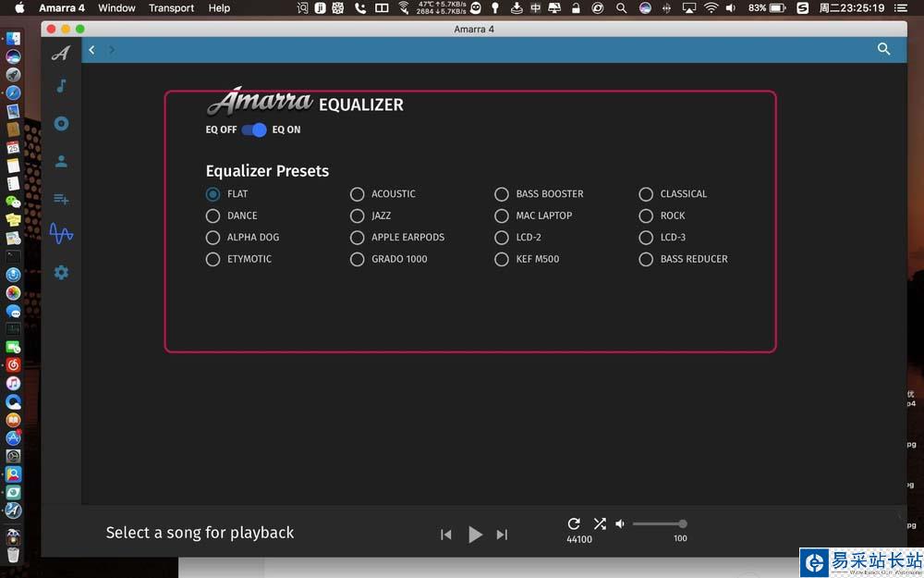The height and width of the screenshot is (578, 924).
Task: Open battery status in menu bar
Action: pyautogui.click(x=767, y=7)
